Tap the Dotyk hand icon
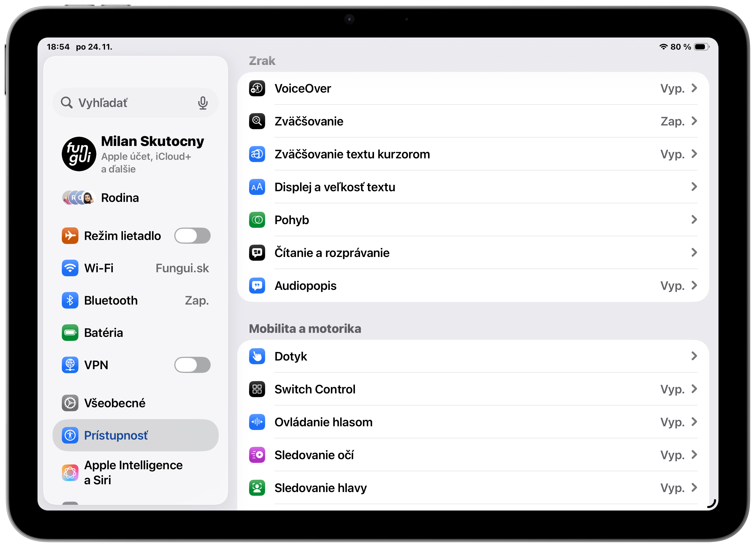 point(257,356)
